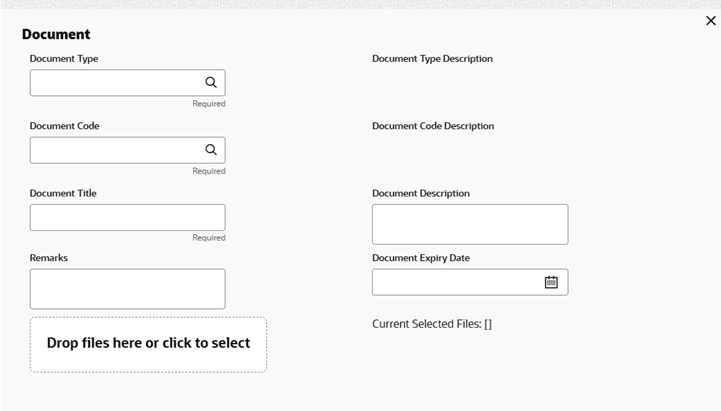The width and height of the screenshot is (721, 411).
Task: Click the 'Drop files here' upload area
Action: pos(148,344)
